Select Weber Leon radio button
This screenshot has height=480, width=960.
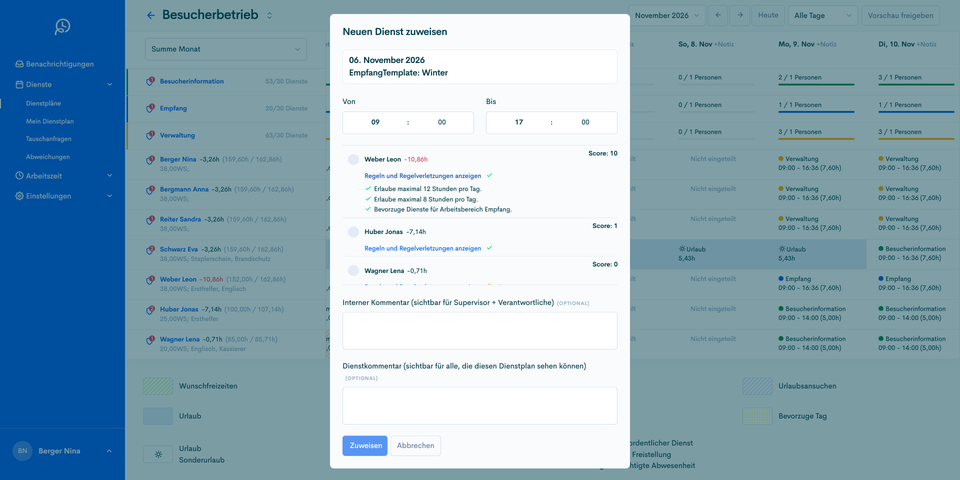[353, 159]
